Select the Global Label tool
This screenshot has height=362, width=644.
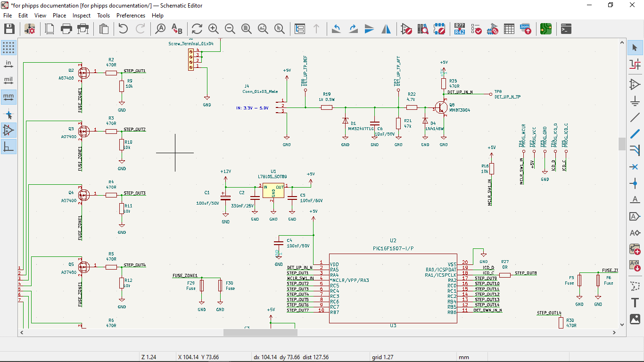(x=635, y=216)
